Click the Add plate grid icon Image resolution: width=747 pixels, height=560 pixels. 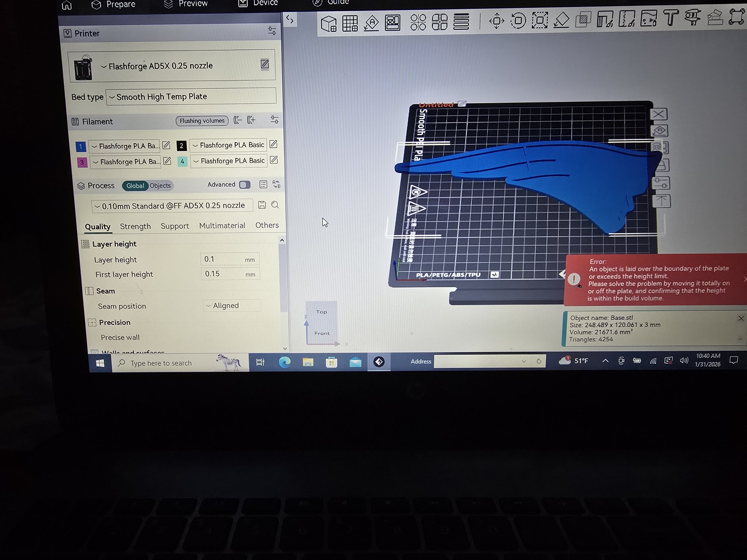point(350,23)
